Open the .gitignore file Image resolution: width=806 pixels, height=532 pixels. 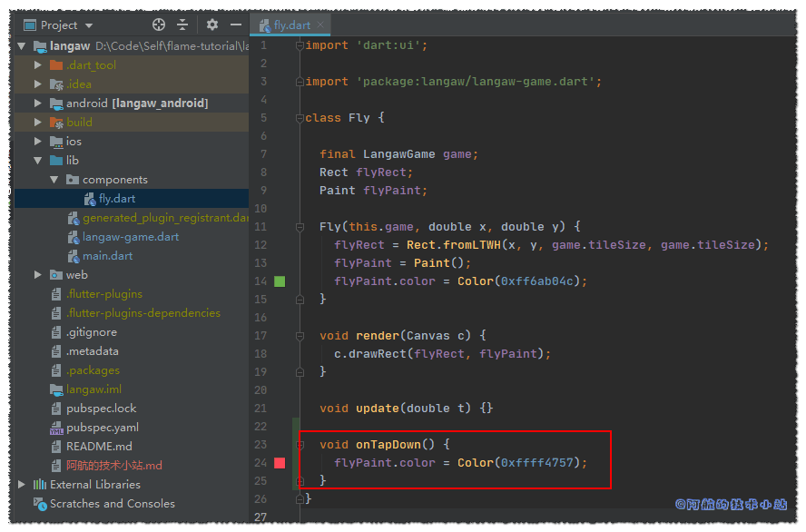click(x=91, y=332)
